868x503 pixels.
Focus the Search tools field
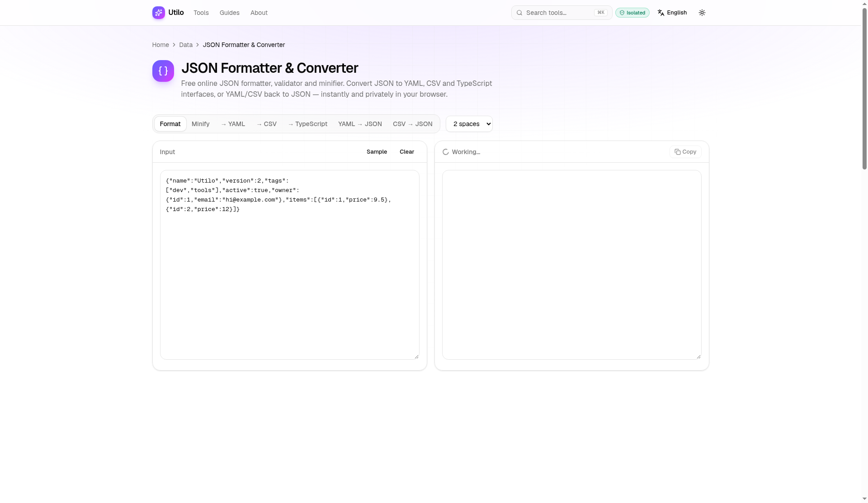tap(561, 13)
